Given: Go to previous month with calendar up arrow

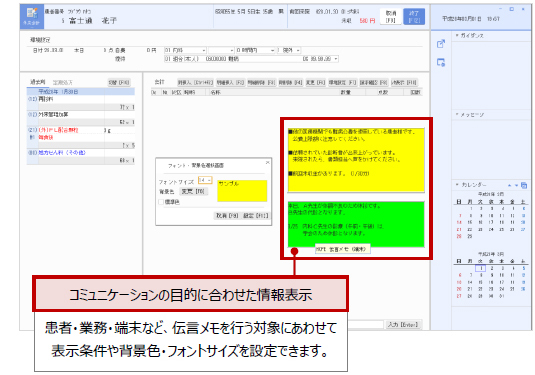Looking at the screenshot, I should [x=509, y=185].
